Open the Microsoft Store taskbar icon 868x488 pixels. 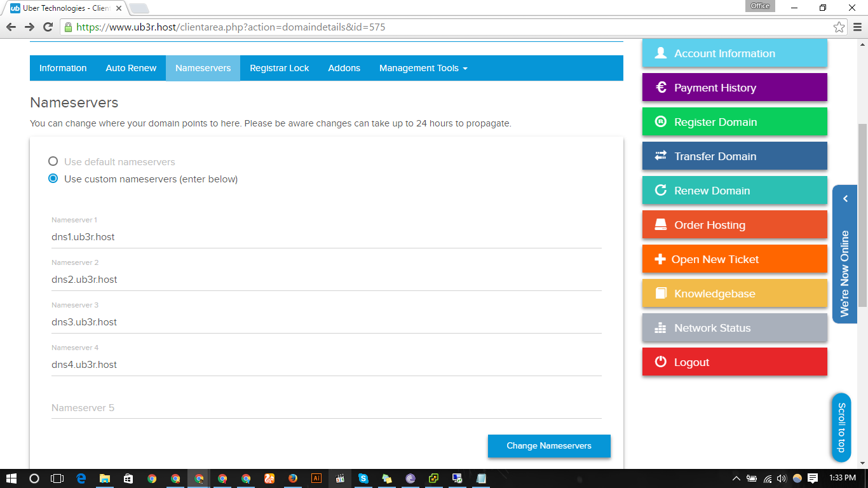coord(128,478)
